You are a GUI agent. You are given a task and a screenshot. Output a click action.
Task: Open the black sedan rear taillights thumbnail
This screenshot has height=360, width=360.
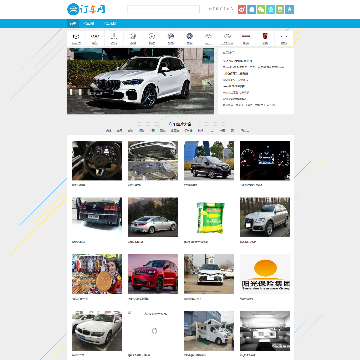point(97,217)
